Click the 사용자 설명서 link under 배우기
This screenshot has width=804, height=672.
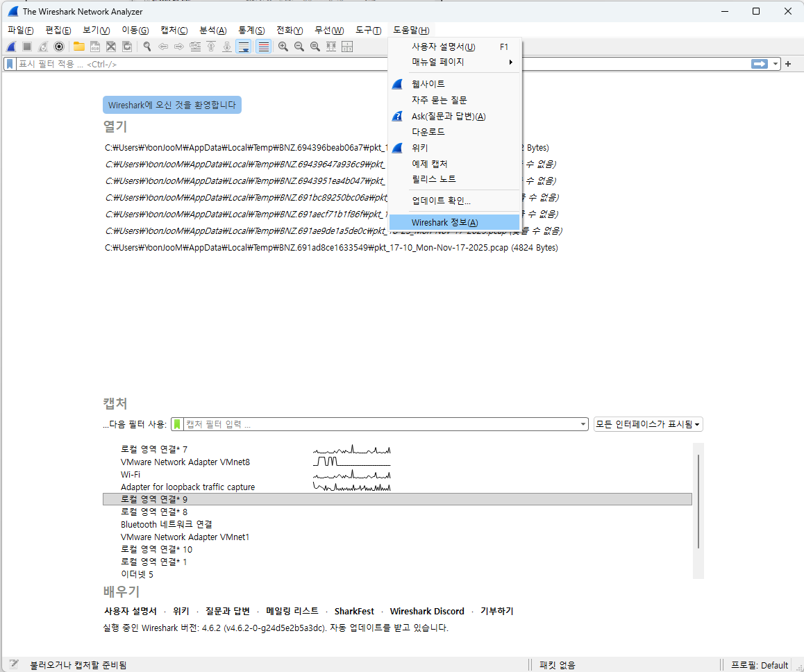(131, 611)
